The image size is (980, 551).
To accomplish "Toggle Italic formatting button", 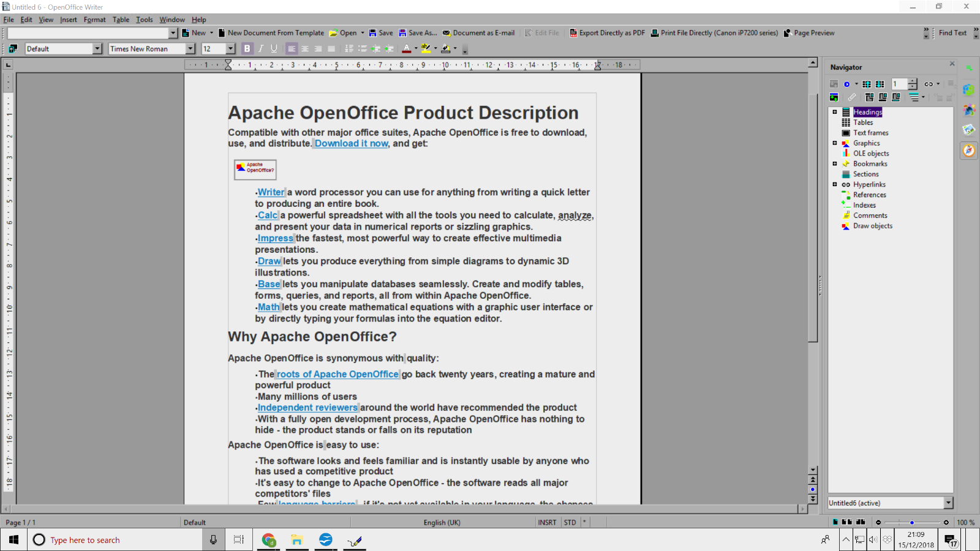I will tap(260, 49).
